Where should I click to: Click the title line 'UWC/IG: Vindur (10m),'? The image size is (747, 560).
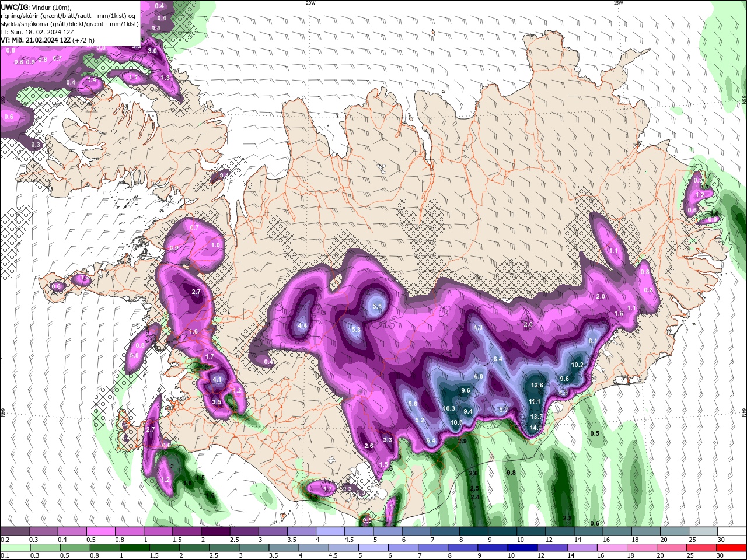click(36, 7)
